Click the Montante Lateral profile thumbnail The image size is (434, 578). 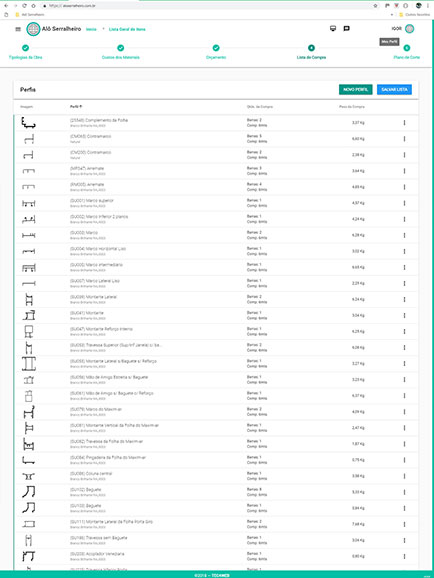[29, 300]
